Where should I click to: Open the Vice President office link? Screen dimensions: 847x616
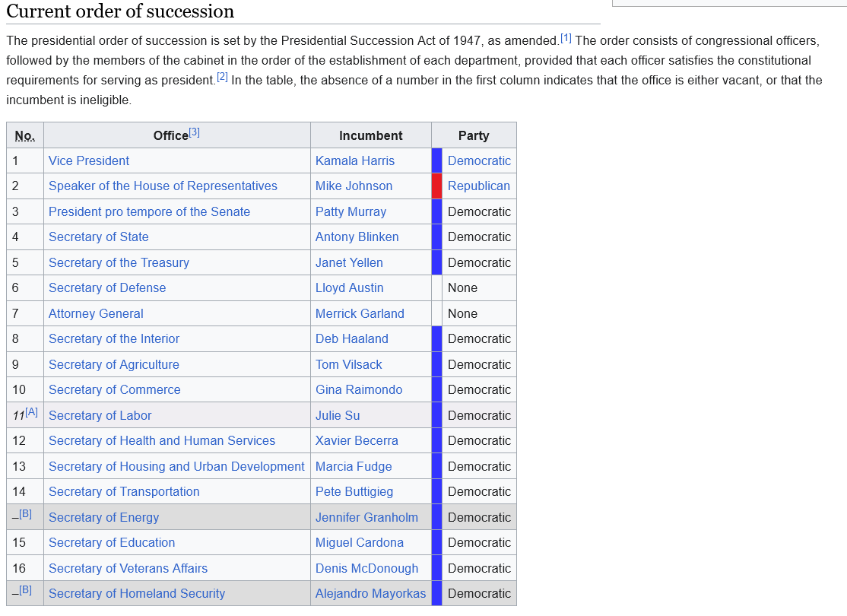tap(88, 160)
